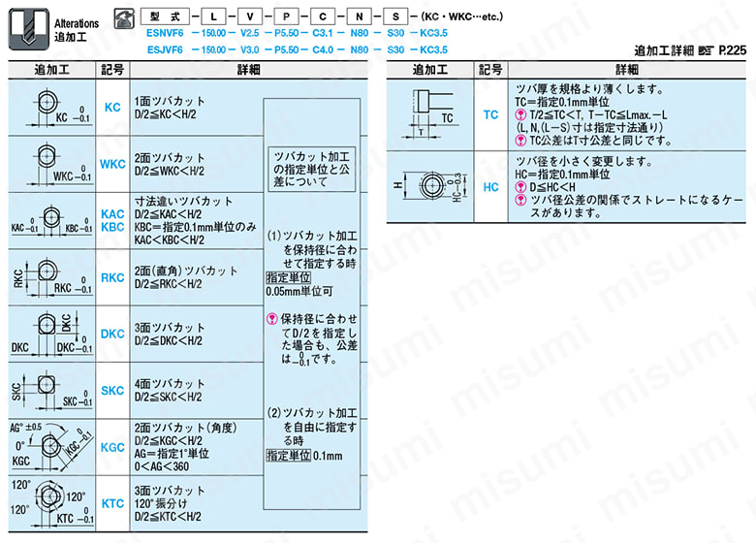Click the 4面ツバカット description

[170, 384]
